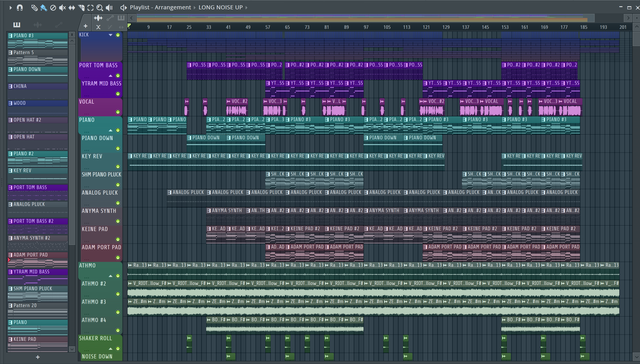Select the Zoom magnifier tool
640x364 pixels.
[100, 8]
